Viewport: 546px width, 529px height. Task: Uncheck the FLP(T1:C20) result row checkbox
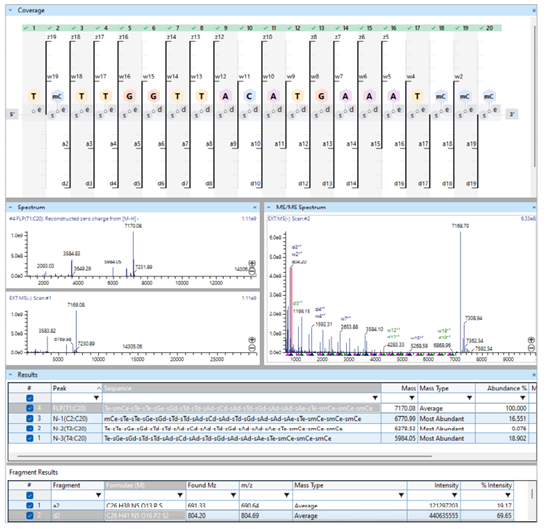click(30, 408)
